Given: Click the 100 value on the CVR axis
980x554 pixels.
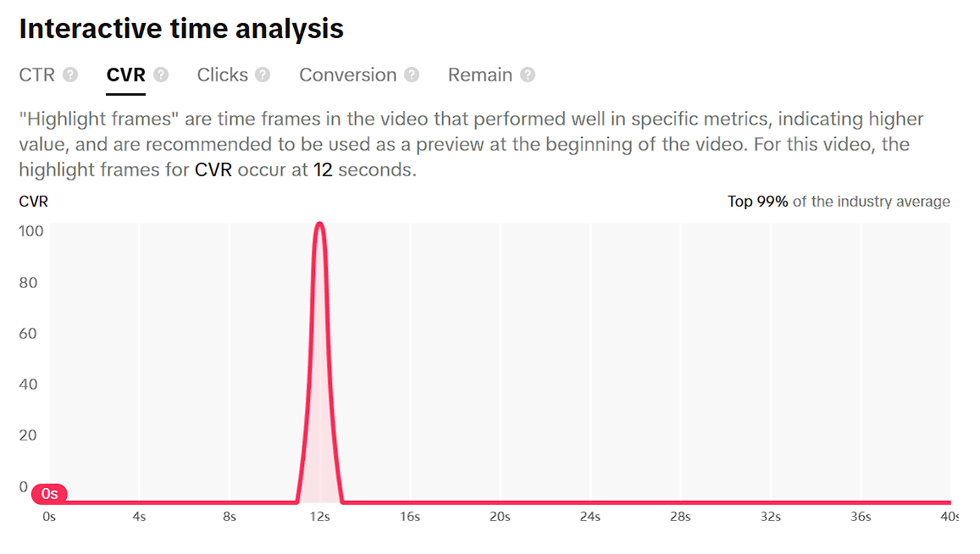Looking at the screenshot, I should [x=29, y=231].
